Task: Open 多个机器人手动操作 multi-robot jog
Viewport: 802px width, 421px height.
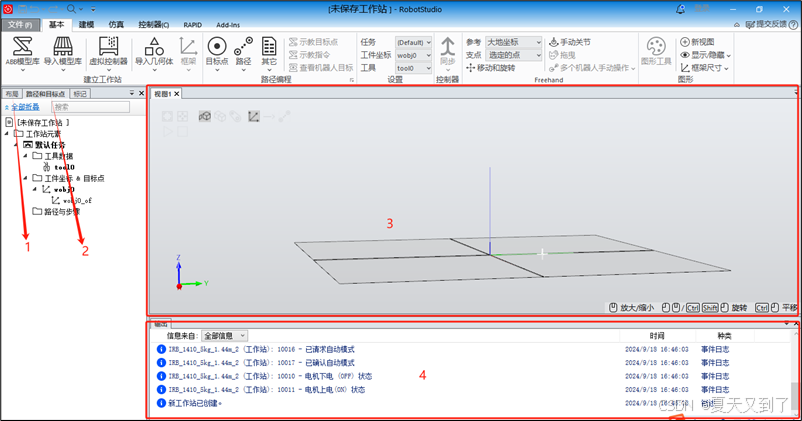Action: (592, 68)
